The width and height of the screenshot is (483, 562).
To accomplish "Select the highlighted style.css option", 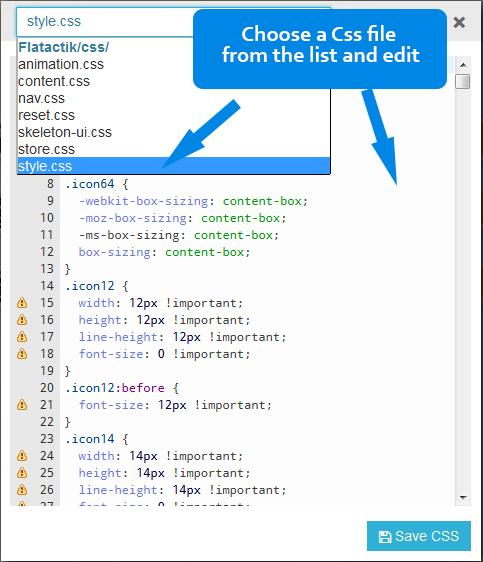I will click(173, 166).
